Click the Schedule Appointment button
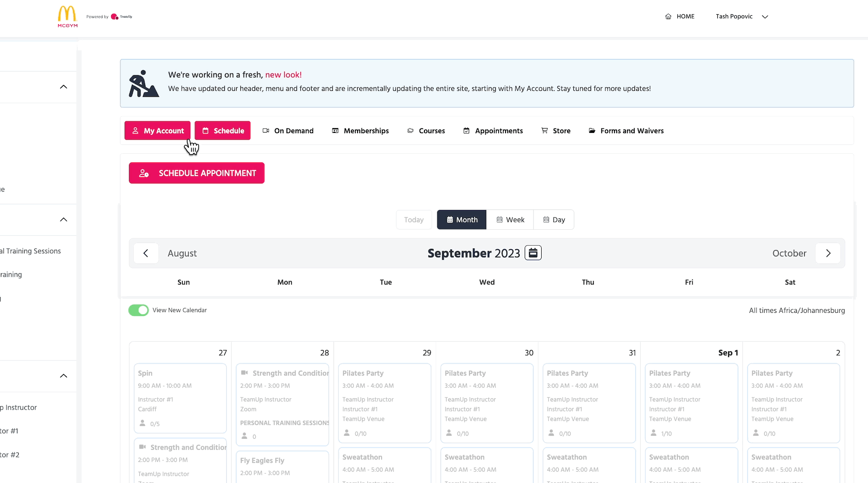868x483 pixels. point(197,173)
